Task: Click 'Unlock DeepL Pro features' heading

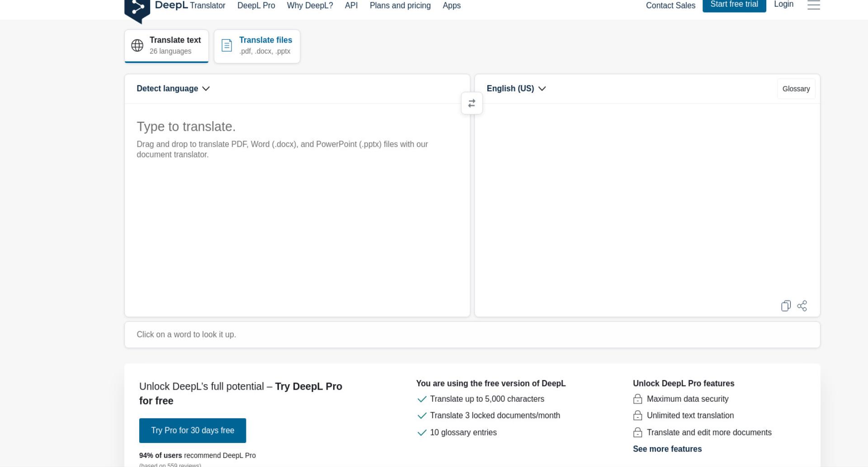Action: click(684, 384)
